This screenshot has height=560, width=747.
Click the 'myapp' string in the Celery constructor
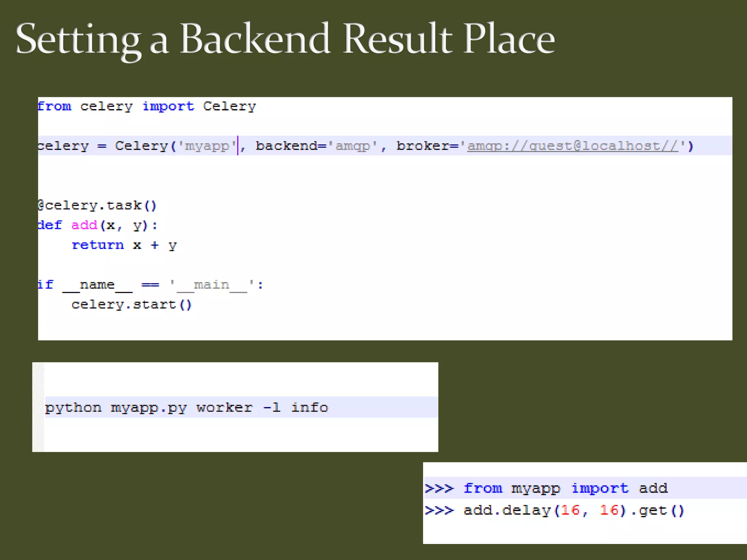coord(207,146)
